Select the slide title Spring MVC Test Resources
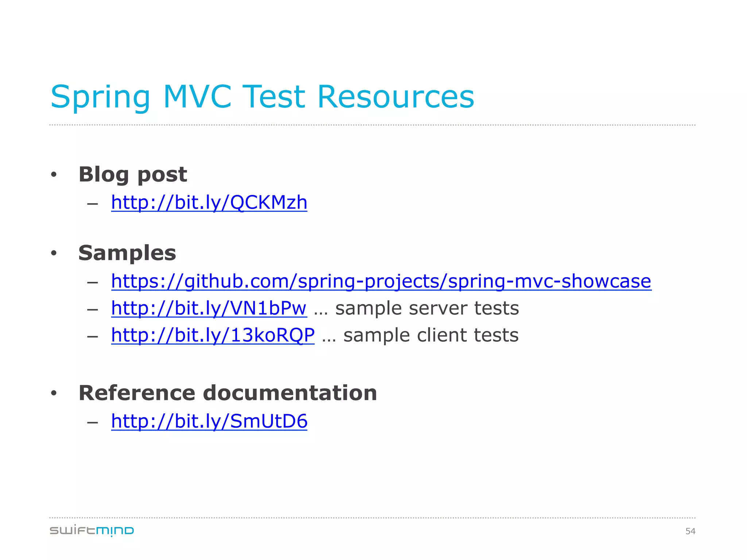The height and width of the screenshot is (560, 747). 262,97
